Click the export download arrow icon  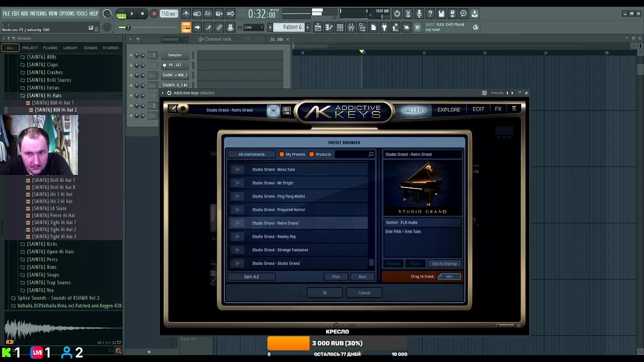point(474,14)
